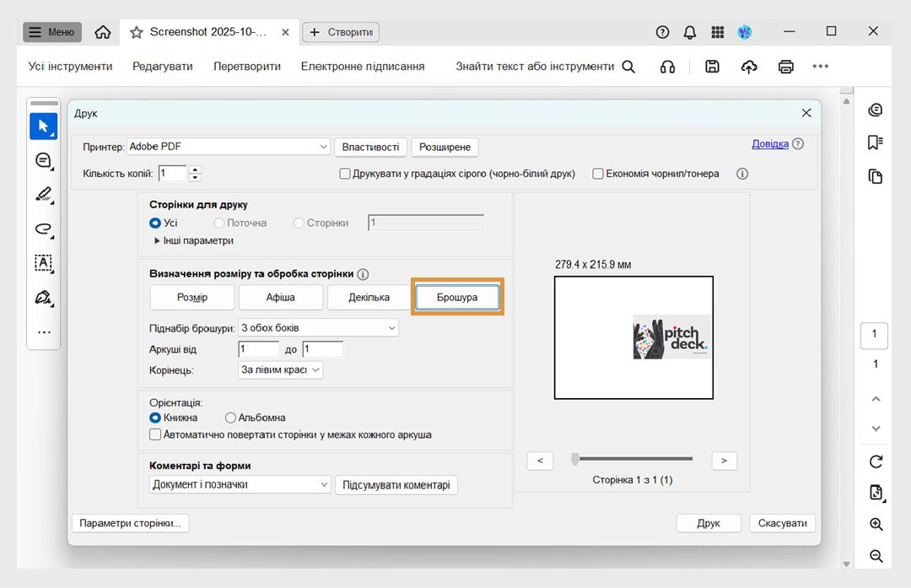Image resolution: width=911 pixels, height=588 pixels.
Task: Open Коментарі та форми dropdown
Action: coord(240,484)
